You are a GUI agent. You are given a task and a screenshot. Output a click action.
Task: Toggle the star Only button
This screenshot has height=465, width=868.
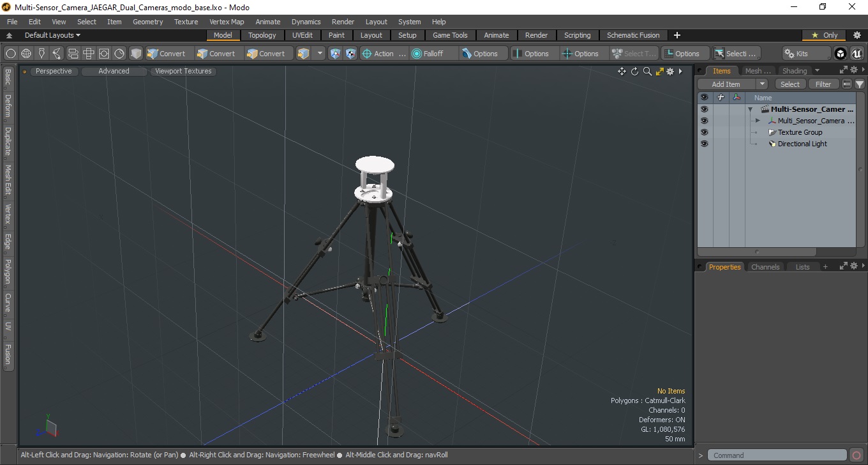pyautogui.click(x=825, y=35)
